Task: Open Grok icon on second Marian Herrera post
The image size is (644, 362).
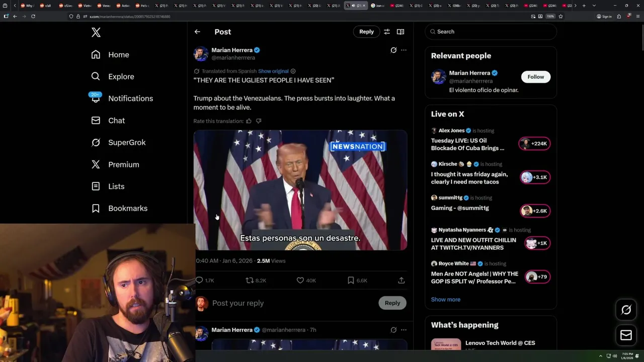Action: coord(393,330)
